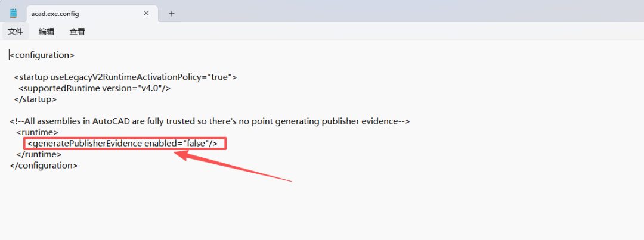The height and width of the screenshot is (240, 644).
Task: Click the closing </configuration> tag
Action: pyautogui.click(x=44, y=165)
